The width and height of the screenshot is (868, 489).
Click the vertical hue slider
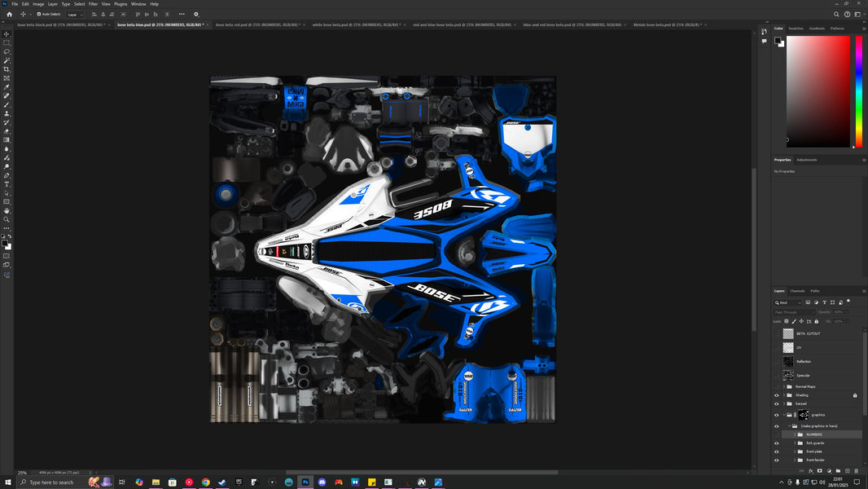point(858,91)
